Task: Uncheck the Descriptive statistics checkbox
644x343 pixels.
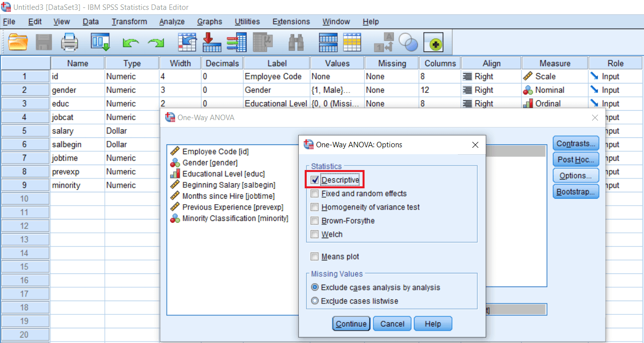Action: 315,180
